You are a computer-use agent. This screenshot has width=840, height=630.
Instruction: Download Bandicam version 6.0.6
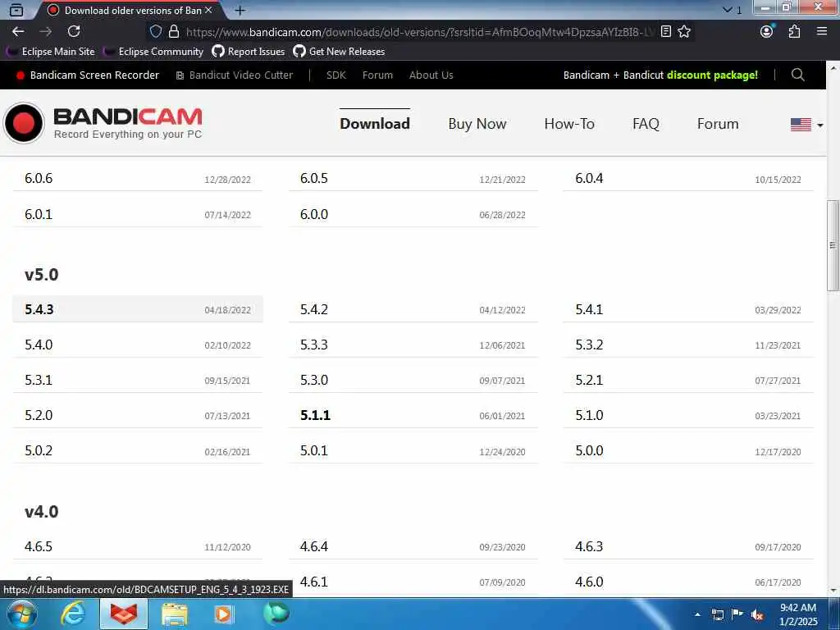click(x=138, y=178)
